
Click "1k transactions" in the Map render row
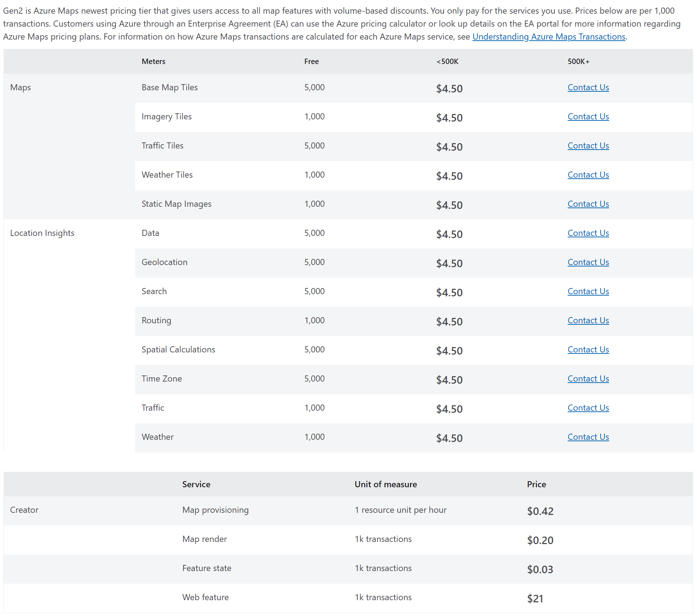(383, 539)
